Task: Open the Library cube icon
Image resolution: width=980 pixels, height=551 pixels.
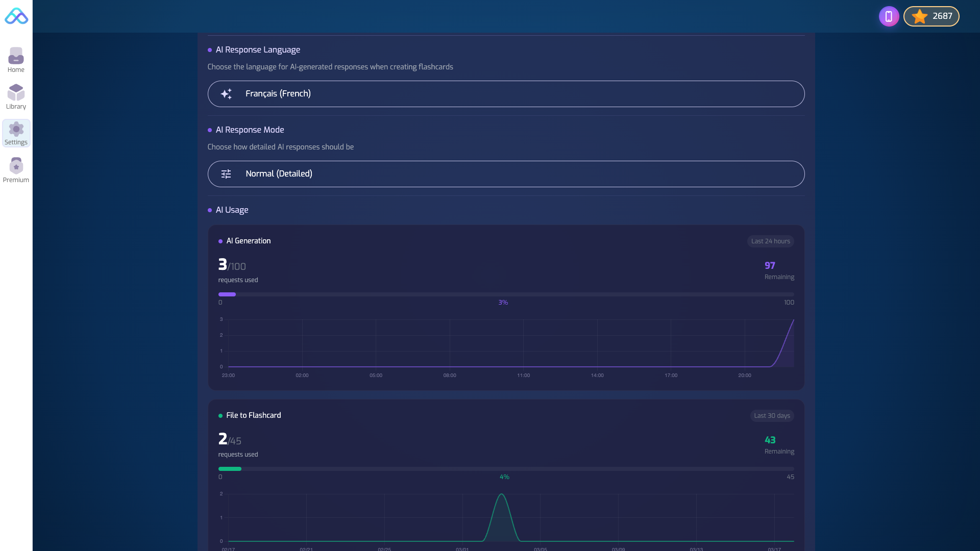Action: [16, 92]
